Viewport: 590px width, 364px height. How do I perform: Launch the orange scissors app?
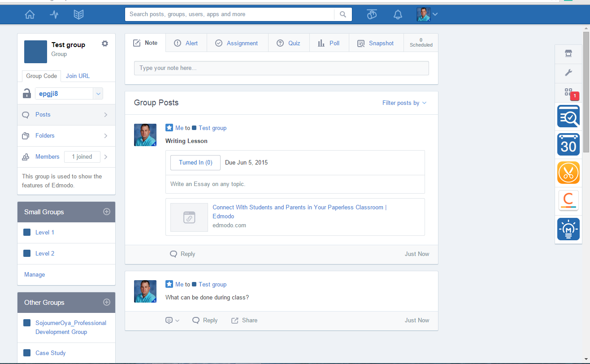[x=568, y=173]
